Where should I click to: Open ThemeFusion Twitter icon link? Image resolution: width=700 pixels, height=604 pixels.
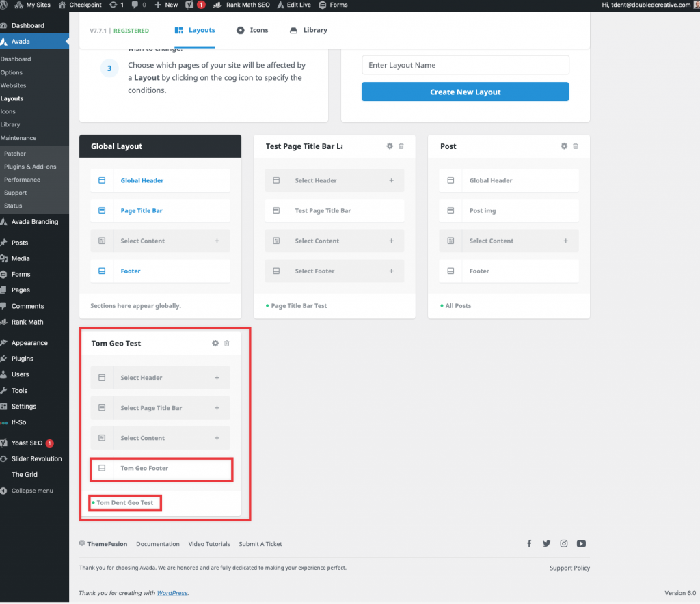pos(546,543)
